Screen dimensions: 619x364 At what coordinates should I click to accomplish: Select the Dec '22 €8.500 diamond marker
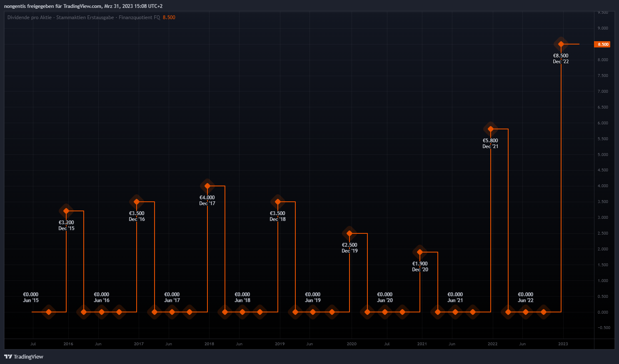pos(561,44)
